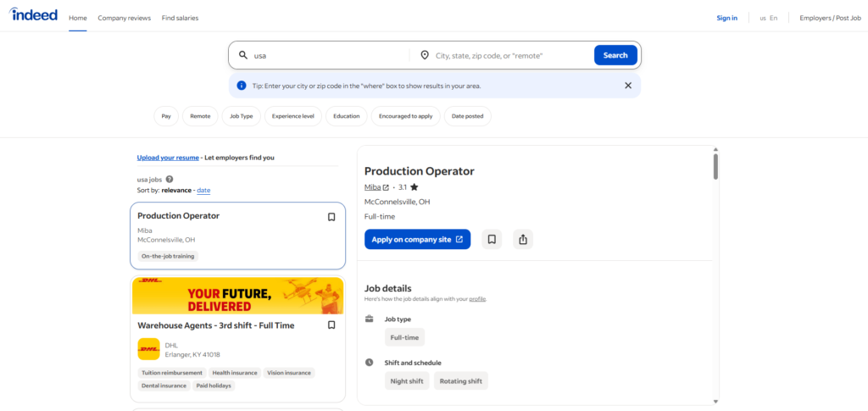The height and width of the screenshot is (411, 868).
Task: Open Employers / Post Job
Action: (831, 18)
